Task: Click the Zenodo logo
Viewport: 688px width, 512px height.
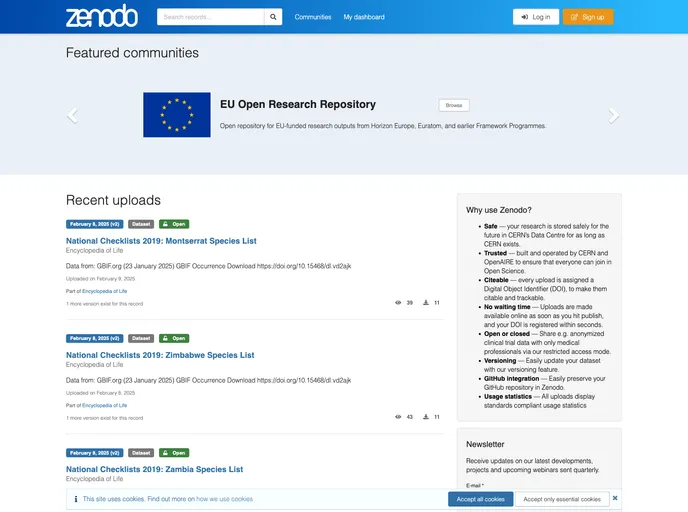Action: [101, 16]
